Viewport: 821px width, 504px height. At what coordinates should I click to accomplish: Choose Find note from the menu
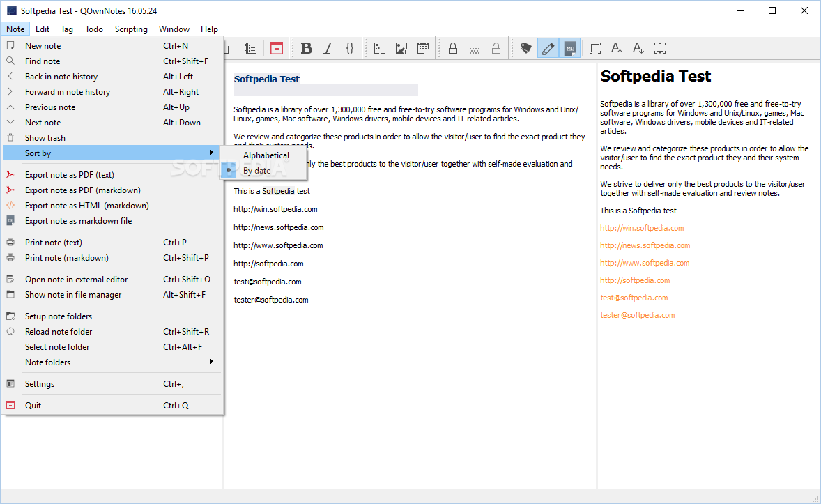click(x=112, y=61)
